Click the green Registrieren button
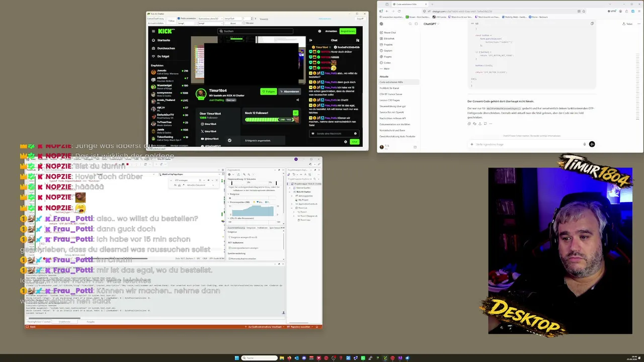 coord(348,31)
